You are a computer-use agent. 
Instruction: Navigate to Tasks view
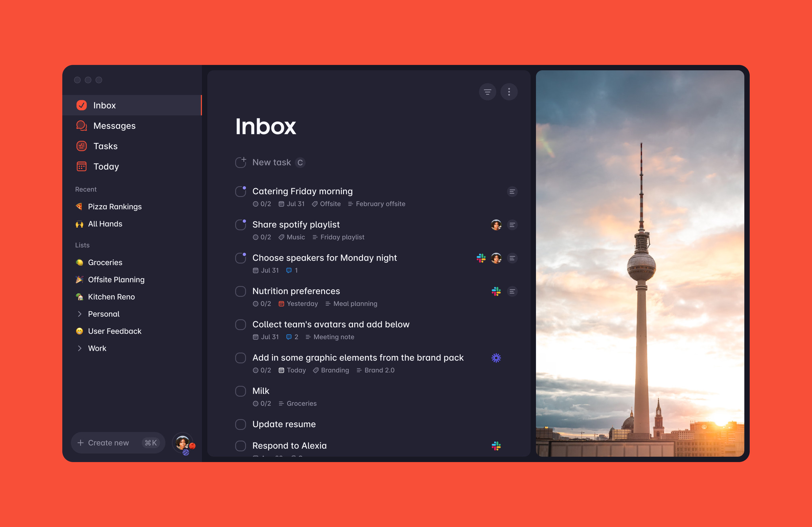coord(105,145)
